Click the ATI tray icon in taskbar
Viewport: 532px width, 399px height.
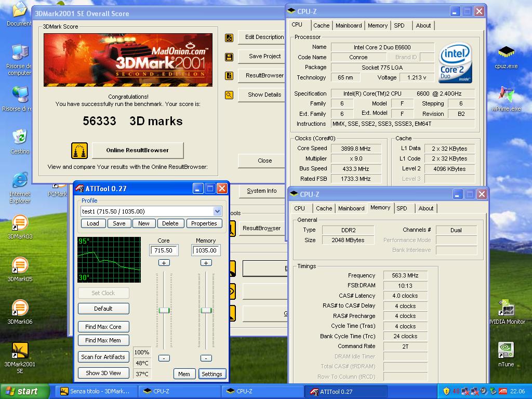pyautogui.click(x=503, y=391)
